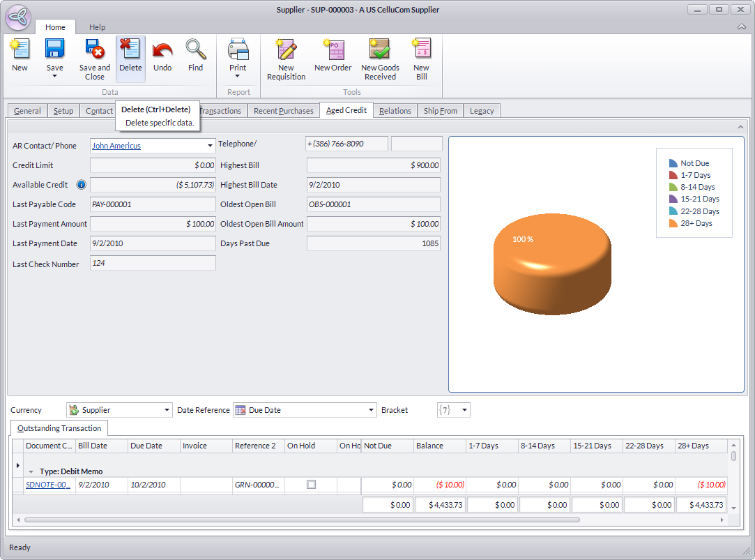Open the Currency dropdown
This screenshot has height=560, width=755.
[x=167, y=410]
